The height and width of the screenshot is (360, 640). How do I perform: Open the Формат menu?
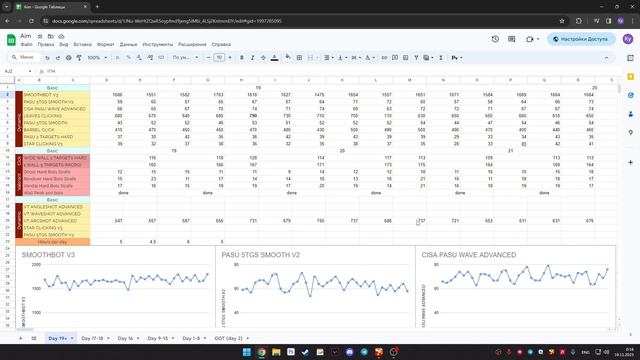[x=106, y=44]
